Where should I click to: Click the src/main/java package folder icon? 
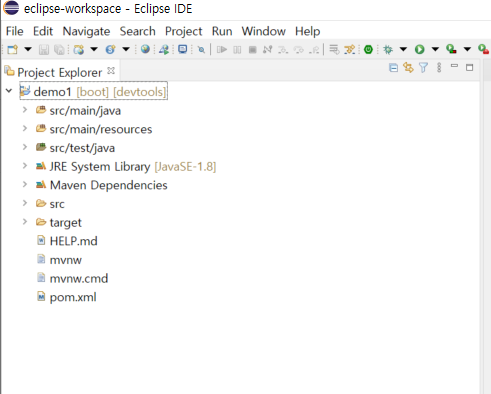(x=41, y=110)
